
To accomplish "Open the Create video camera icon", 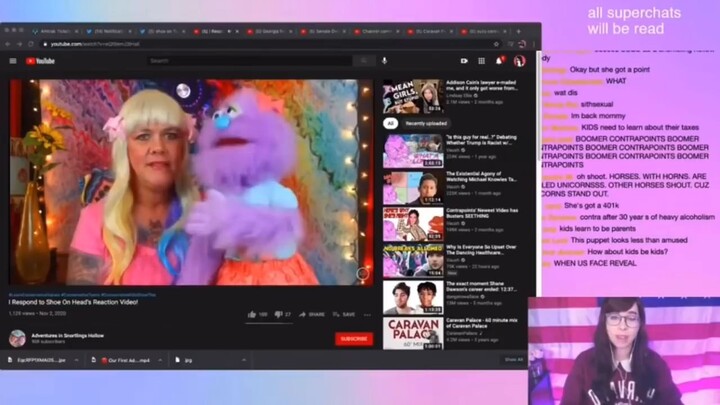I will click(464, 61).
